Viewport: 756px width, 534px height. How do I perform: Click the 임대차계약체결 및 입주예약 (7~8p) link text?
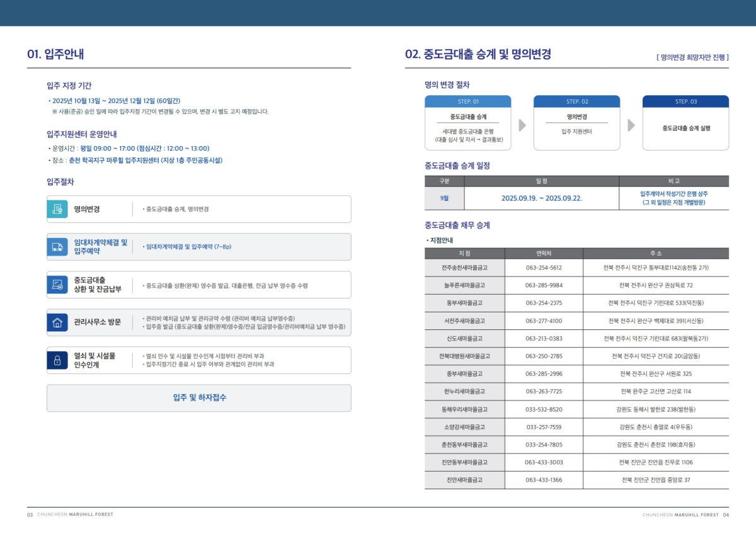pyautogui.click(x=188, y=247)
